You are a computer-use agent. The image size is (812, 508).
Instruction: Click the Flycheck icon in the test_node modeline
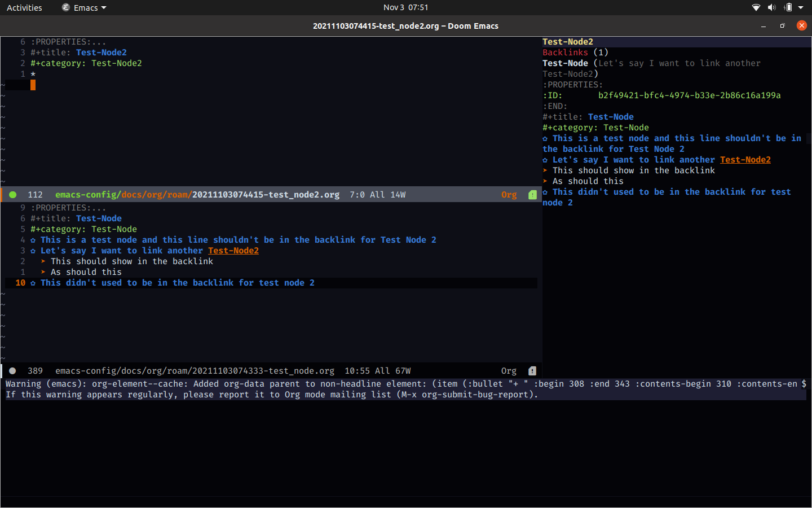click(x=531, y=371)
